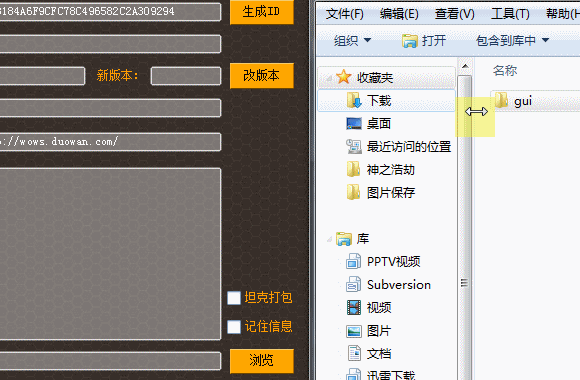
Task: Open the 组织 dropdown menu
Action: click(352, 40)
